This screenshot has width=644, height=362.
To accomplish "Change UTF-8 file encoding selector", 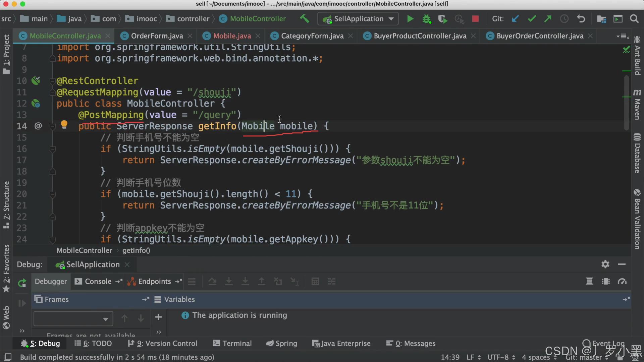I will tap(501, 357).
